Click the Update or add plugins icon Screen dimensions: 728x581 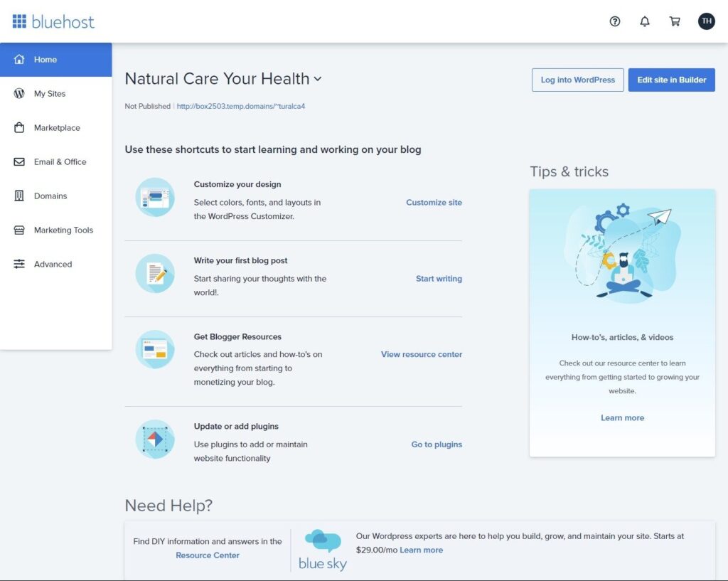(x=155, y=439)
